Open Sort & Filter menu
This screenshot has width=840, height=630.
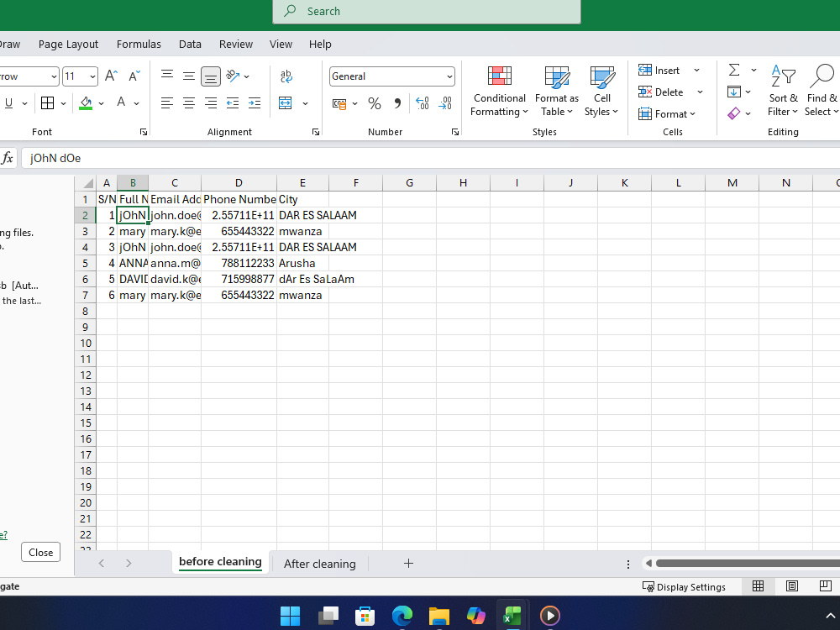pos(783,91)
